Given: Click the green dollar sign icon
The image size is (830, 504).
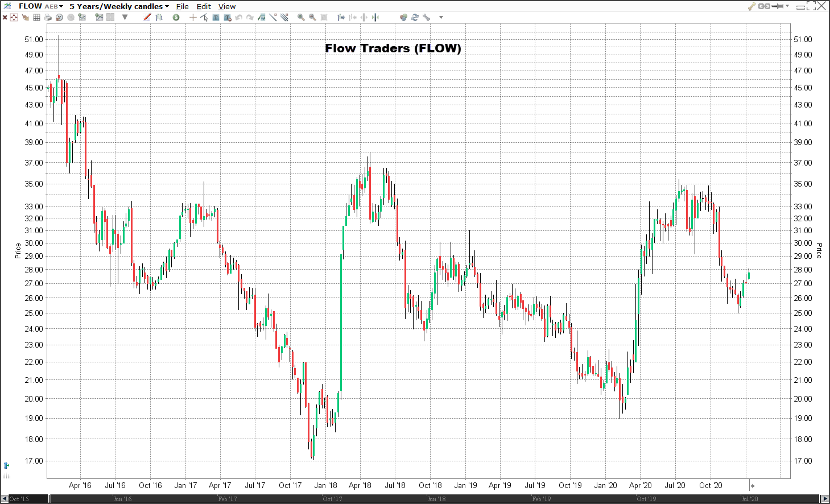Looking at the screenshot, I should click(x=176, y=17).
